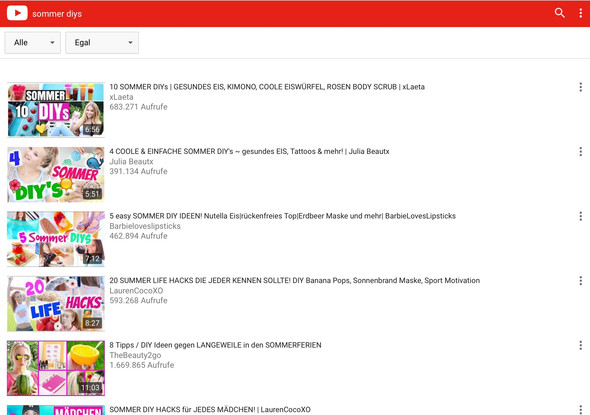
Task: Open options for the Barbieloveslipsticks video
Action: pyautogui.click(x=581, y=216)
